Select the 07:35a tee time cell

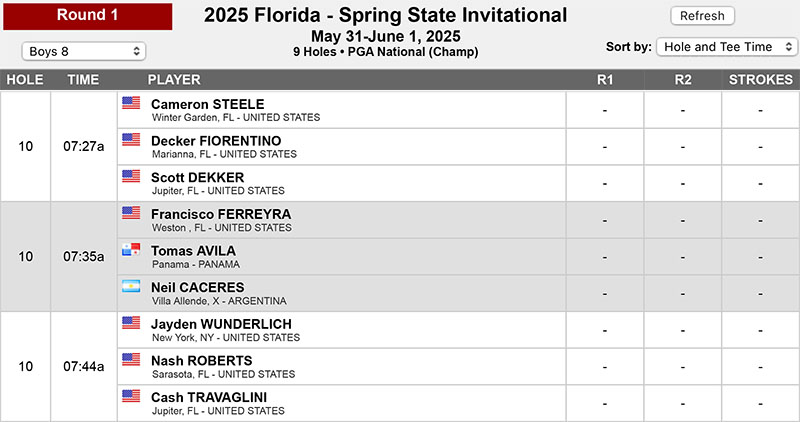click(84, 257)
